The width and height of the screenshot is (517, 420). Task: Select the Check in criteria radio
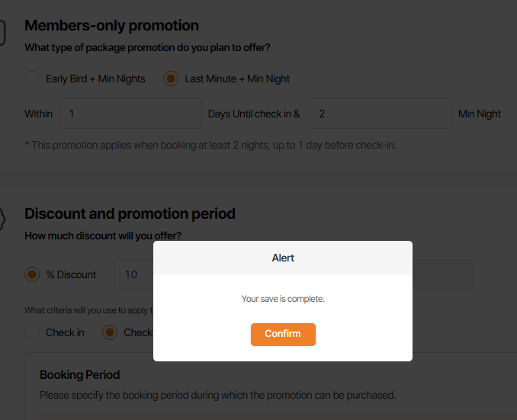(32, 332)
